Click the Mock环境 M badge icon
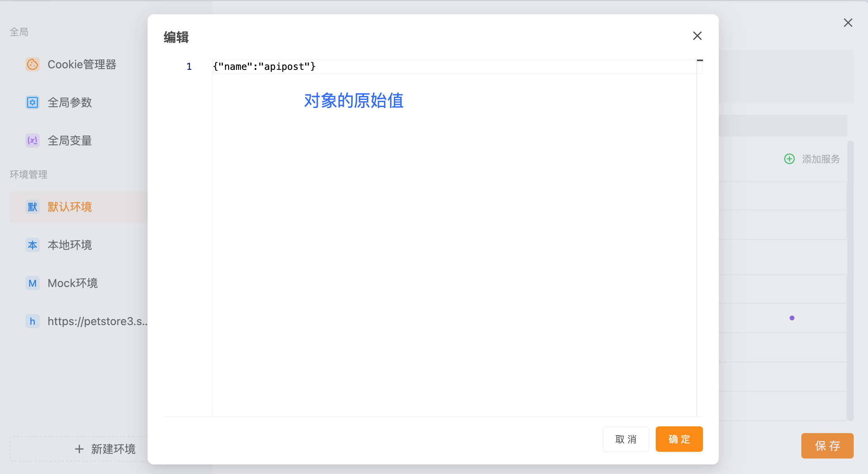868x474 pixels. [33, 283]
